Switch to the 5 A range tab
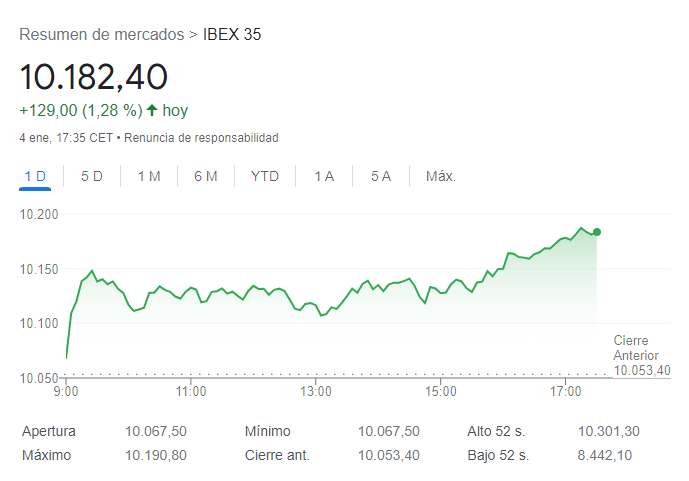Viewport: 689px width, 481px height. [x=381, y=176]
